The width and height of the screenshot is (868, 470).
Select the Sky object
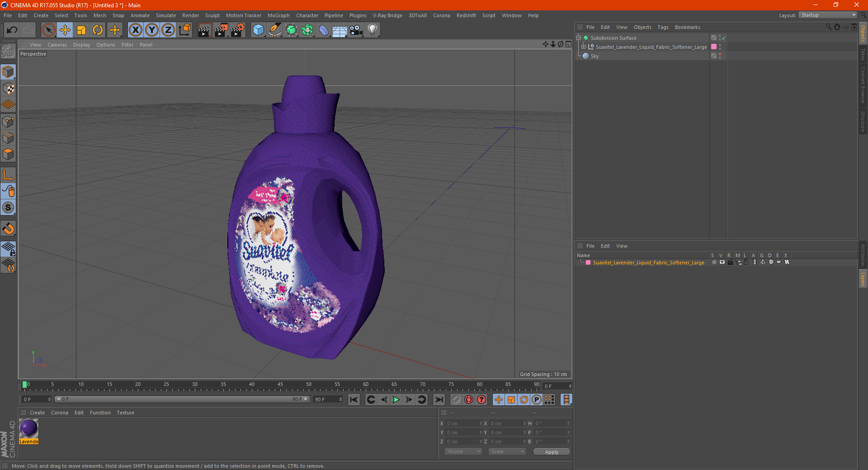pyautogui.click(x=594, y=56)
